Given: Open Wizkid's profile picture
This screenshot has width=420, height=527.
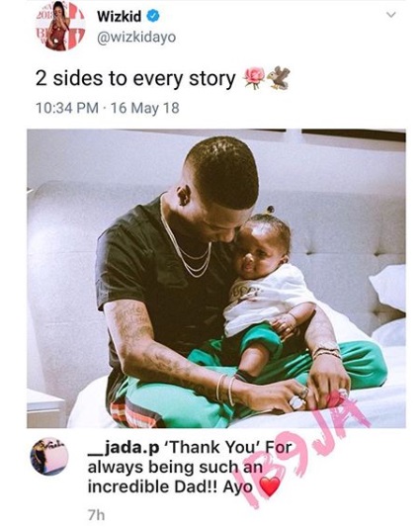Looking at the screenshot, I should 60,27.
